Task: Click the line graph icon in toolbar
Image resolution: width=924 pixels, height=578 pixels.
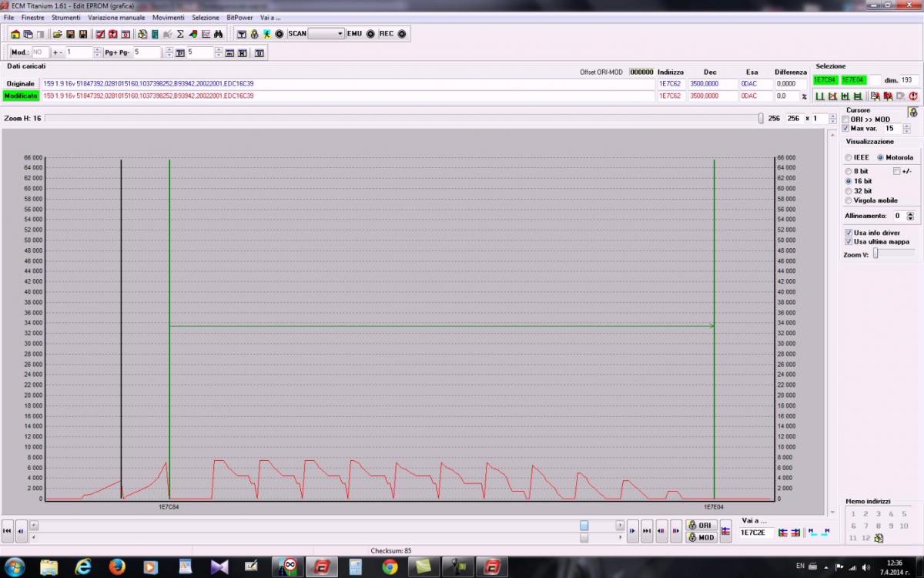Action: (x=206, y=34)
